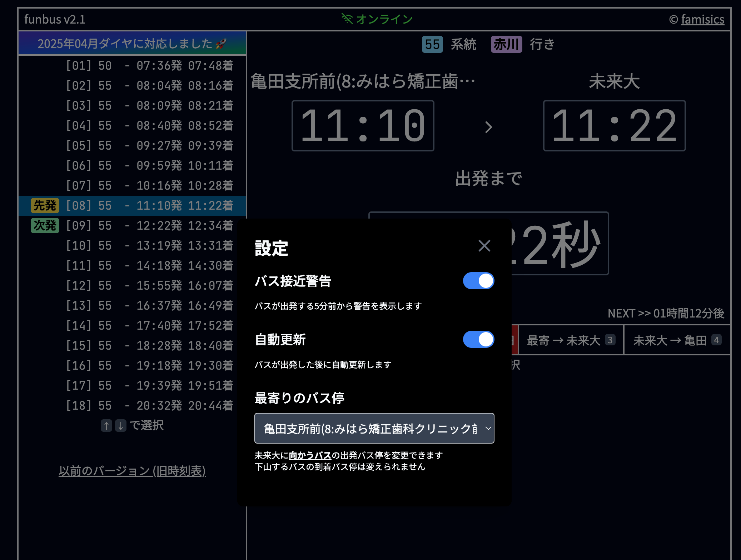741x560 pixels.
Task: Click the down arrow key icon
Action: point(121,425)
